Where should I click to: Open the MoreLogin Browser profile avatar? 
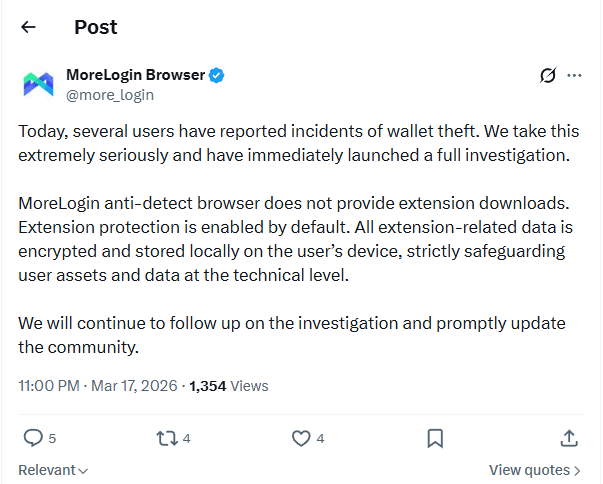pos(38,85)
